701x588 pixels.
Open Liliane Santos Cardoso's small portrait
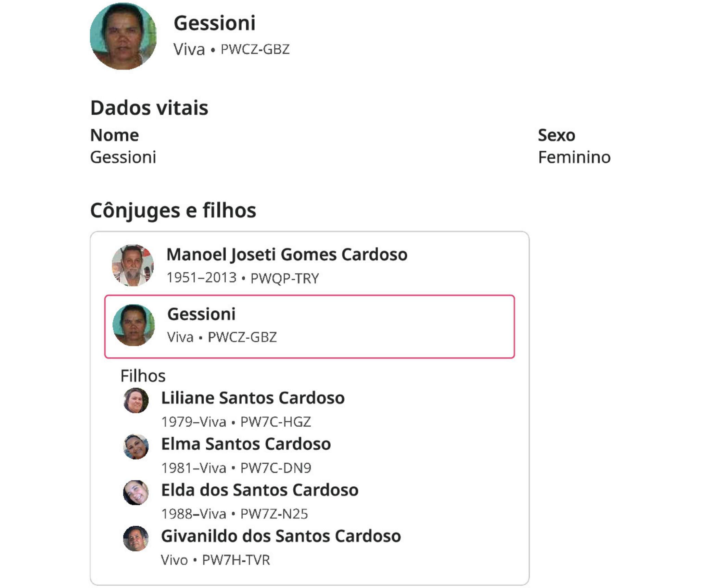(x=136, y=400)
